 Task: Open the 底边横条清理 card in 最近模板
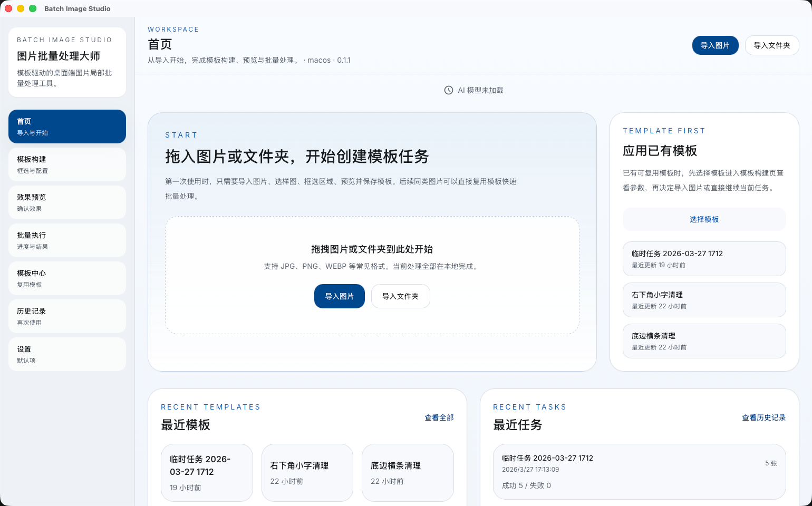(408, 472)
